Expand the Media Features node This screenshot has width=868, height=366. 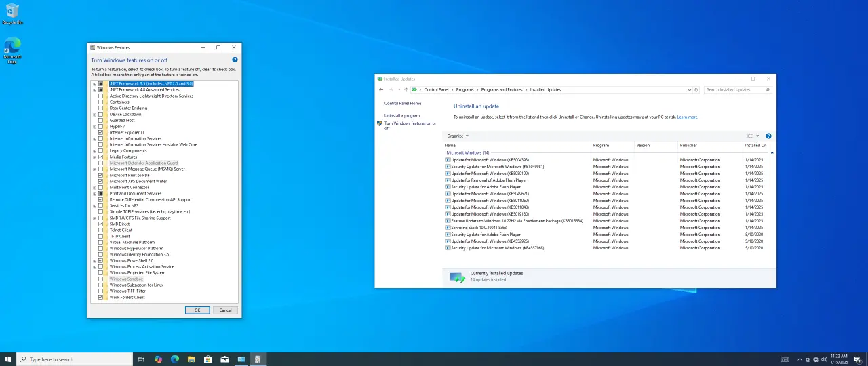pos(94,157)
